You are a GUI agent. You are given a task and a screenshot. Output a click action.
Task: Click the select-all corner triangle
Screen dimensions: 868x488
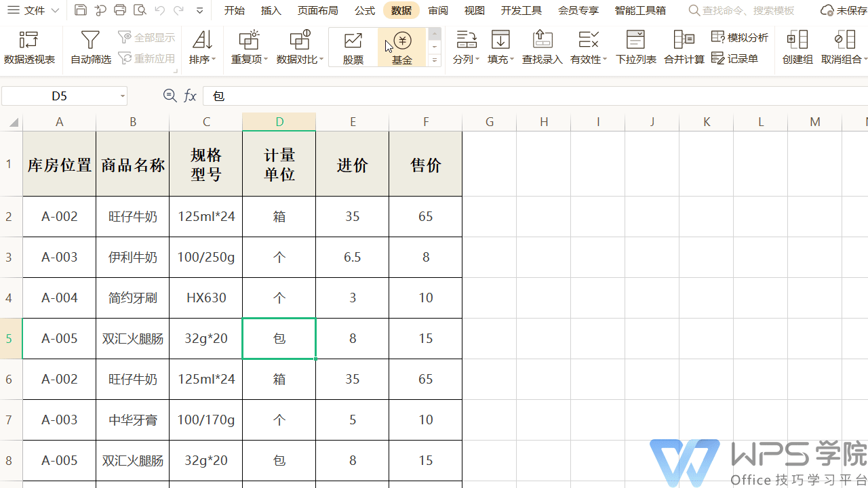[13, 123]
